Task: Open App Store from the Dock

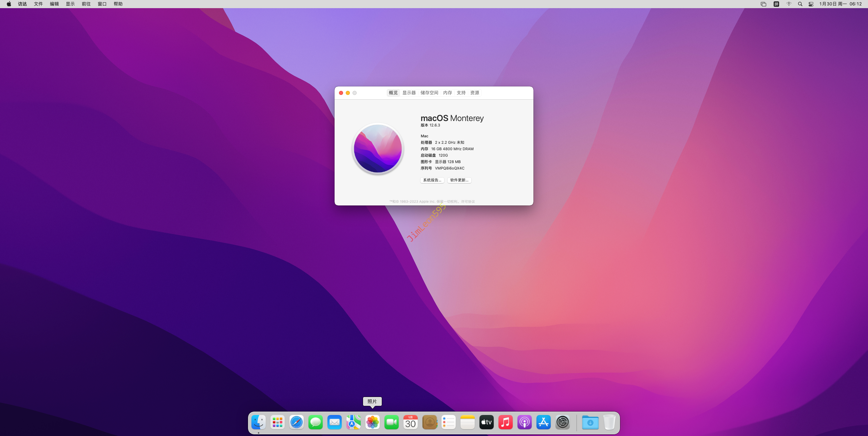Action: tap(543, 422)
